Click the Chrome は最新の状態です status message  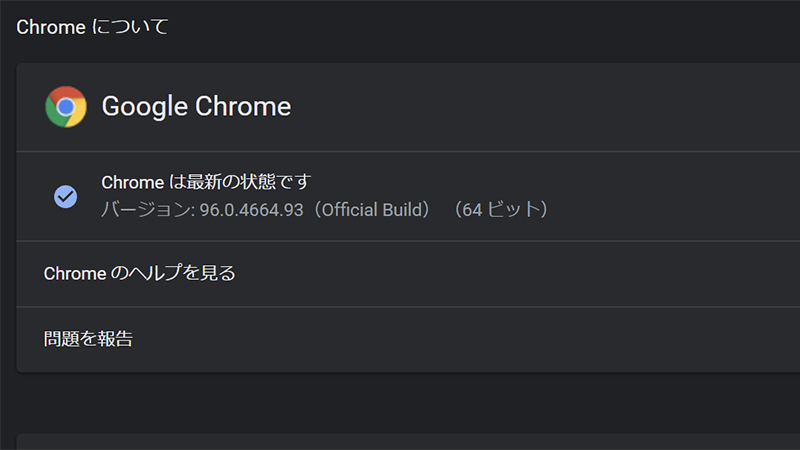point(207,182)
